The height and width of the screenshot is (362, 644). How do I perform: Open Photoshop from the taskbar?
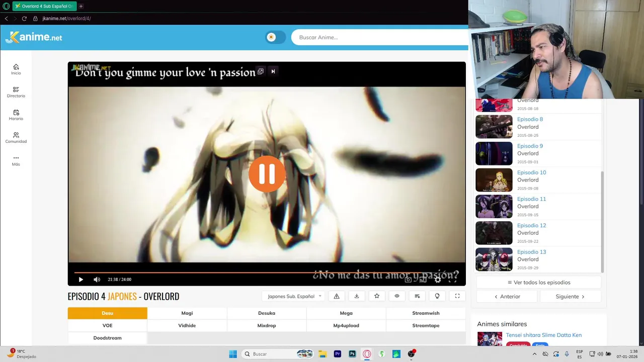tap(352, 354)
